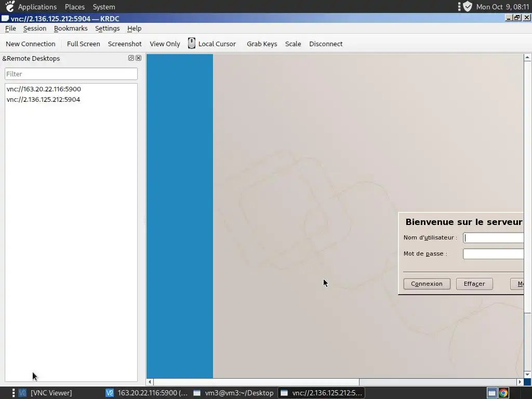Click the shield icon in system tray
Viewport: 532px width, 399px height.
coord(468,6)
